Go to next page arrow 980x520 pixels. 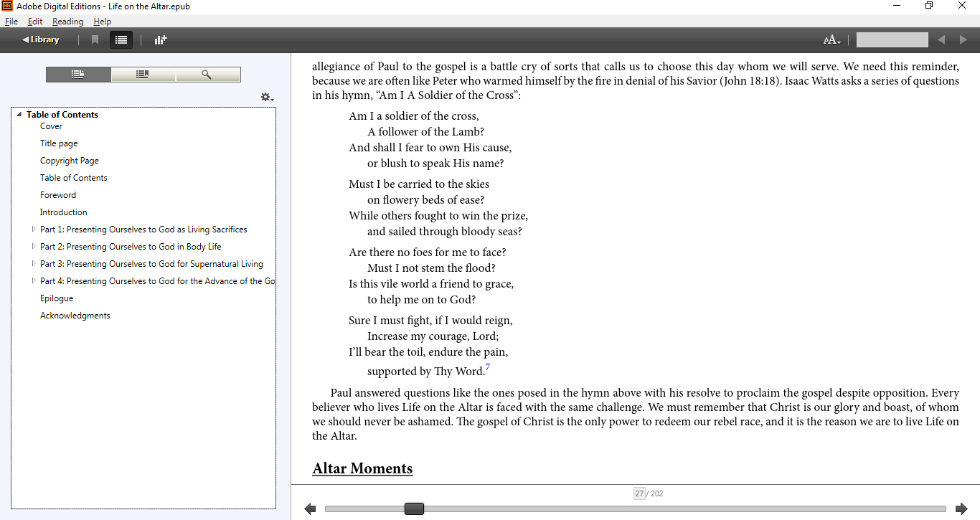(961, 509)
